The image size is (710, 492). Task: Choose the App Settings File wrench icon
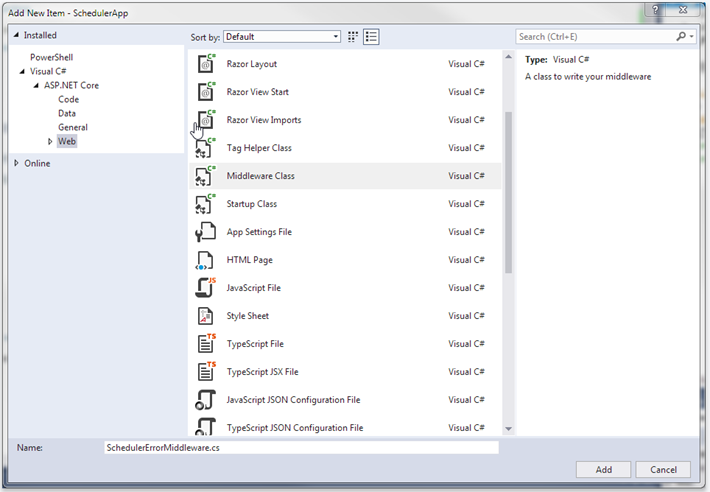click(x=206, y=232)
